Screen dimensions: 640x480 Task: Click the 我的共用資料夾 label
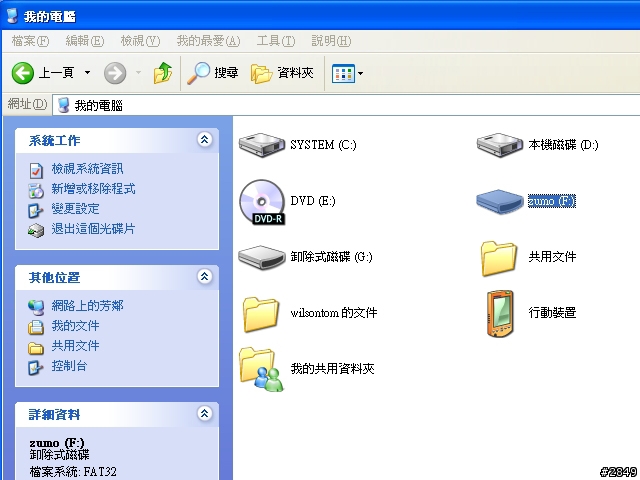coord(333,369)
